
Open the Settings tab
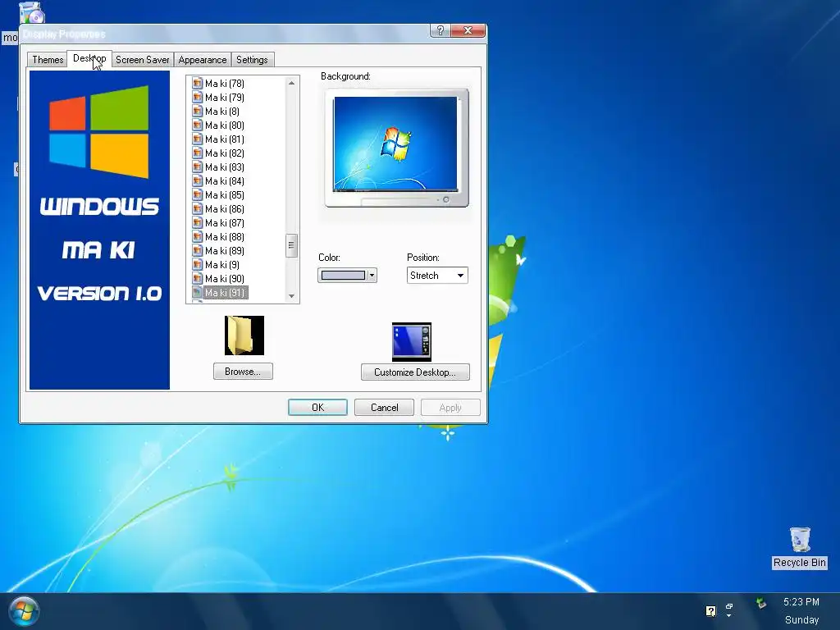click(253, 60)
